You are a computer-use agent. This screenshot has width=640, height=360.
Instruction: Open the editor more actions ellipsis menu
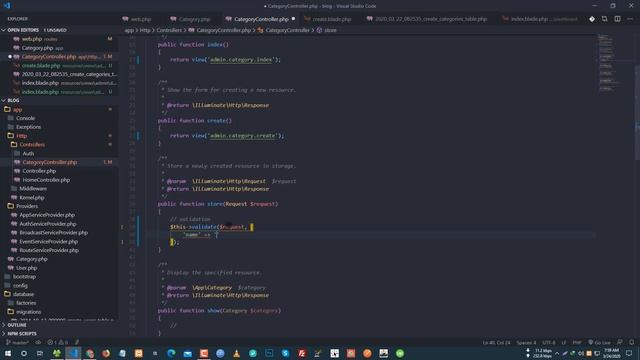pos(630,19)
